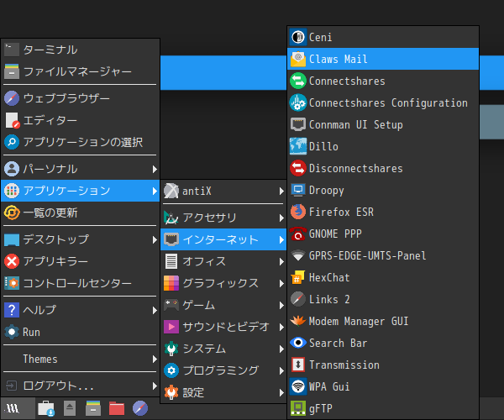This screenshot has width=504, height=420.
Task: Open the ウェブブラウザー menu entry
Action: 81,98
